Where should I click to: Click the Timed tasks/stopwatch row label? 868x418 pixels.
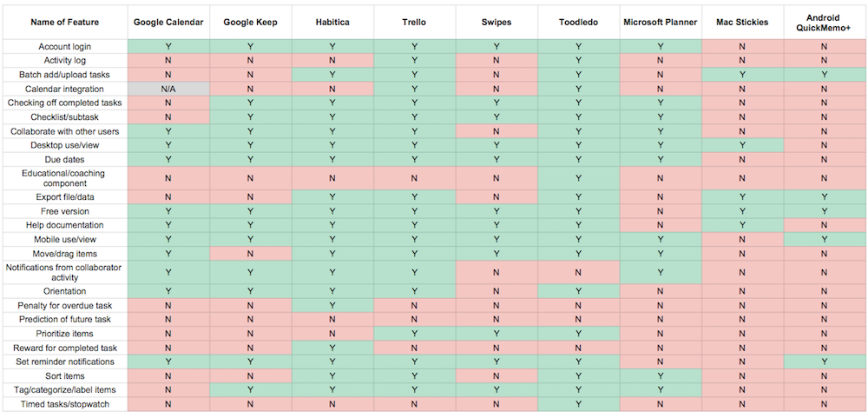tap(65, 404)
